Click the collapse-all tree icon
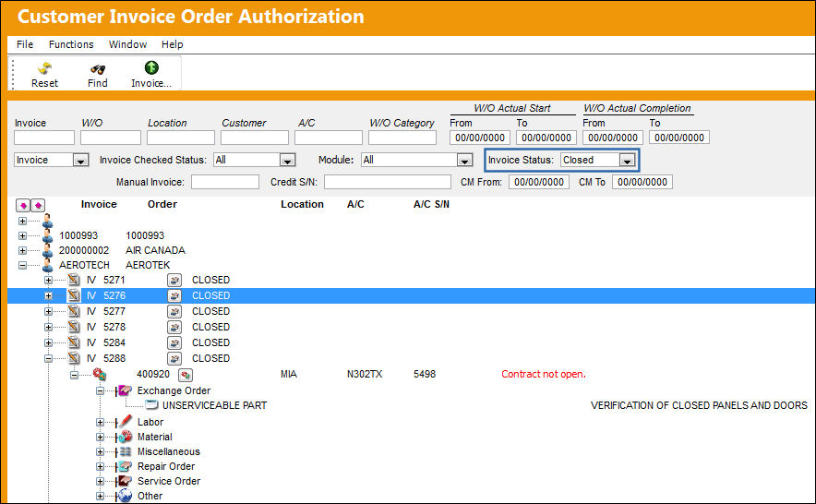 (x=38, y=205)
